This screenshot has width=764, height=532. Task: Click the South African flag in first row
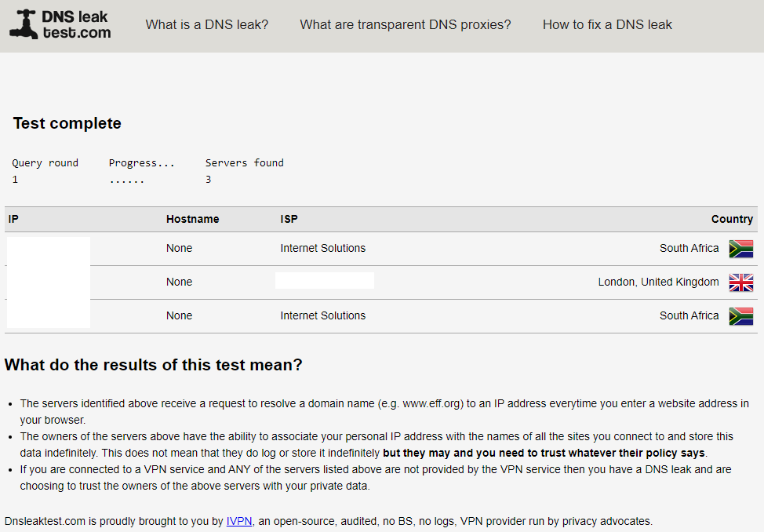coord(740,249)
